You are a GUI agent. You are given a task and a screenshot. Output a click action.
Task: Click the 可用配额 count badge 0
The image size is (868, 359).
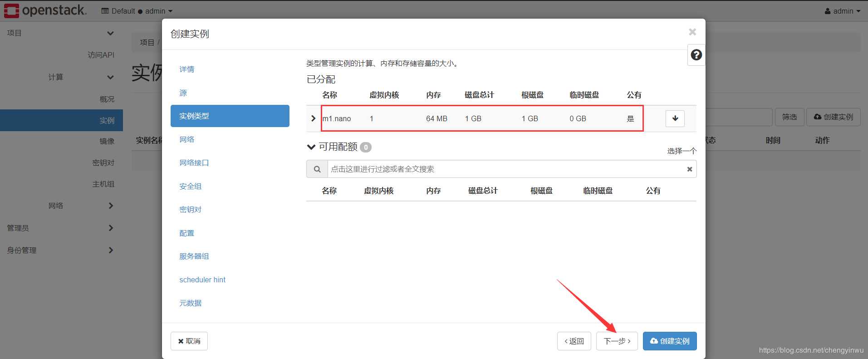click(x=366, y=147)
